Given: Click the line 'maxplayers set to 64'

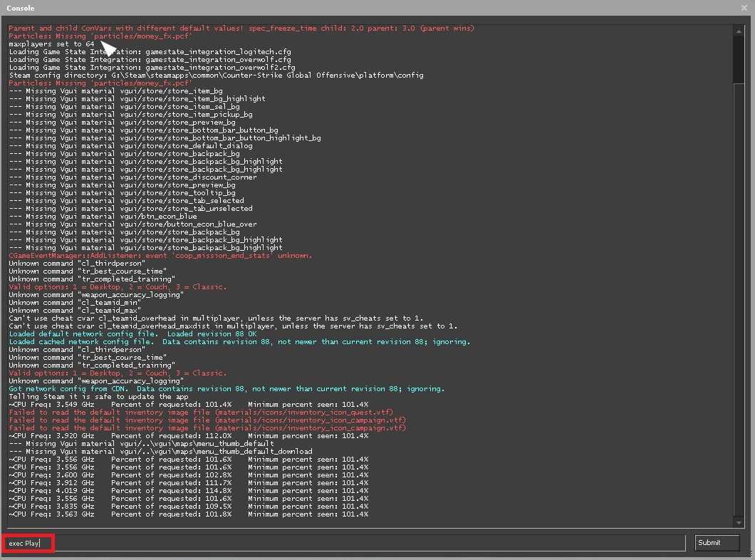Looking at the screenshot, I should [x=51, y=44].
